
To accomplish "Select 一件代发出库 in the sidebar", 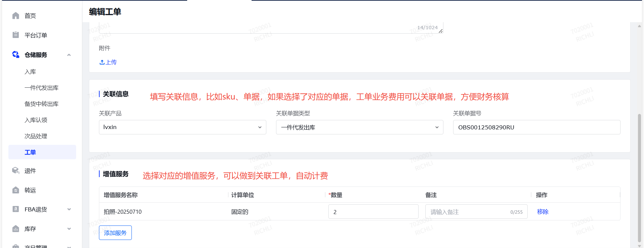I will coord(42,88).
